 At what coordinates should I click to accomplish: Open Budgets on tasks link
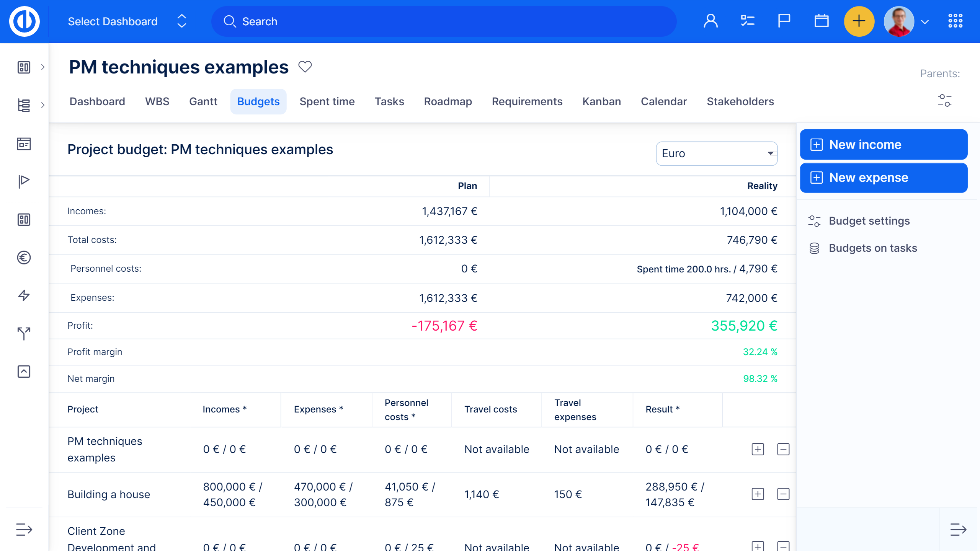tap(873, 248)
